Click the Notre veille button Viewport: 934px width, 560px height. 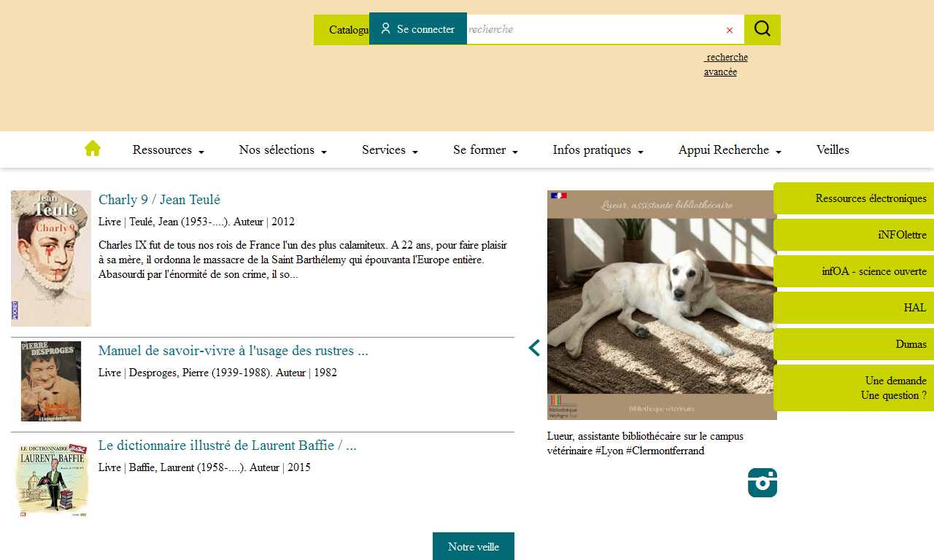coord(473,546)
